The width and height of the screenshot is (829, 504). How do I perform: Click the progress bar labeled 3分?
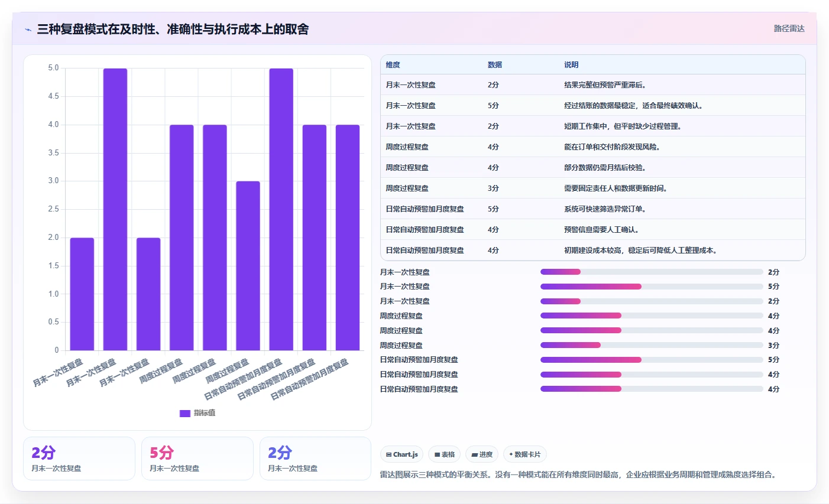pos(652,345)
